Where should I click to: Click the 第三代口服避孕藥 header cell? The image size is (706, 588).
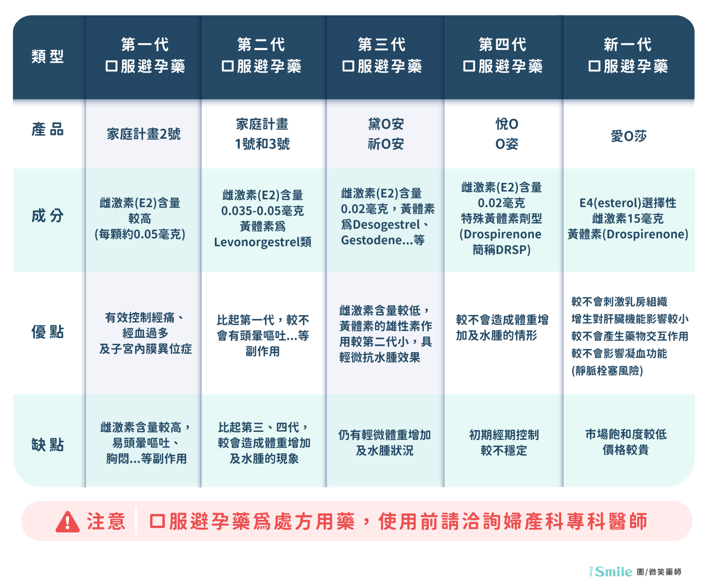(382, 56)
